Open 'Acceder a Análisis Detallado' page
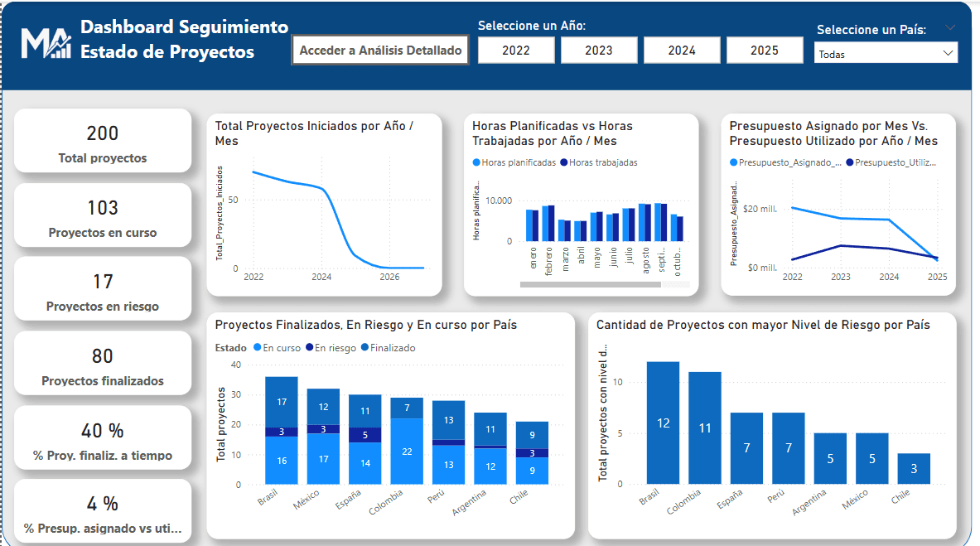The height and width of the screenshot is (546, 980). pos(380,51)
